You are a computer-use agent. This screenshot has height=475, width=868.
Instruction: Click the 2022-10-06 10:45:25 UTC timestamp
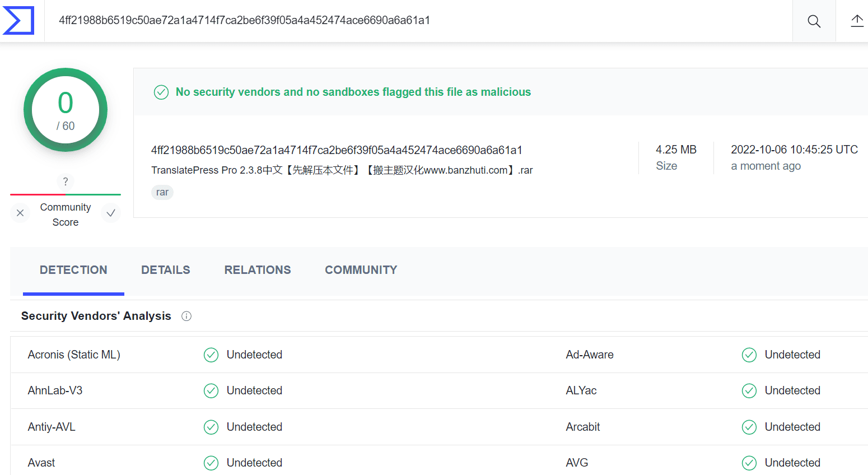[794, 150]
